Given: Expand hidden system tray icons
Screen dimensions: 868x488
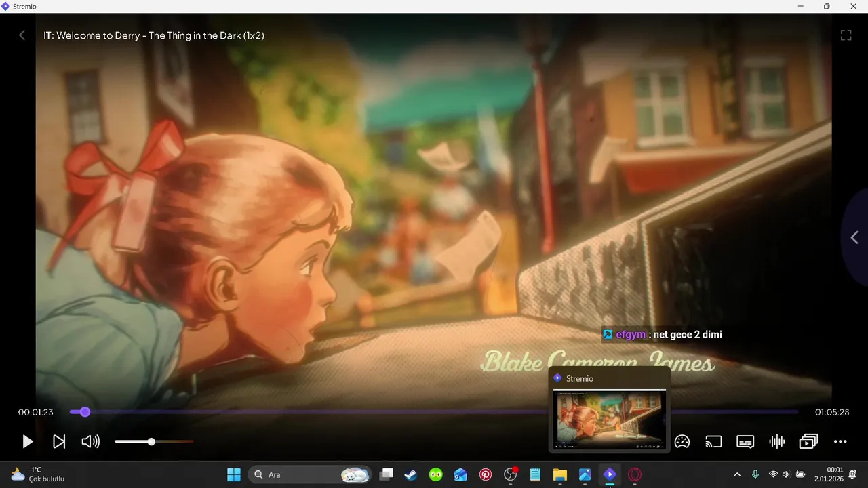Looking at the screenshot, I should (738, 474).
